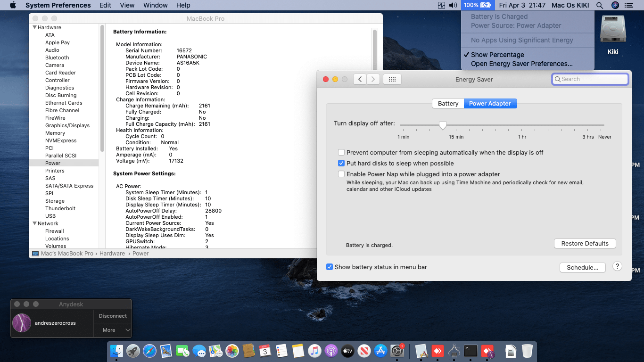Image resolution: width=644 pixels, height=362 pixels.
Task: Click the Restore Defaults button
Action: point(585,243)
